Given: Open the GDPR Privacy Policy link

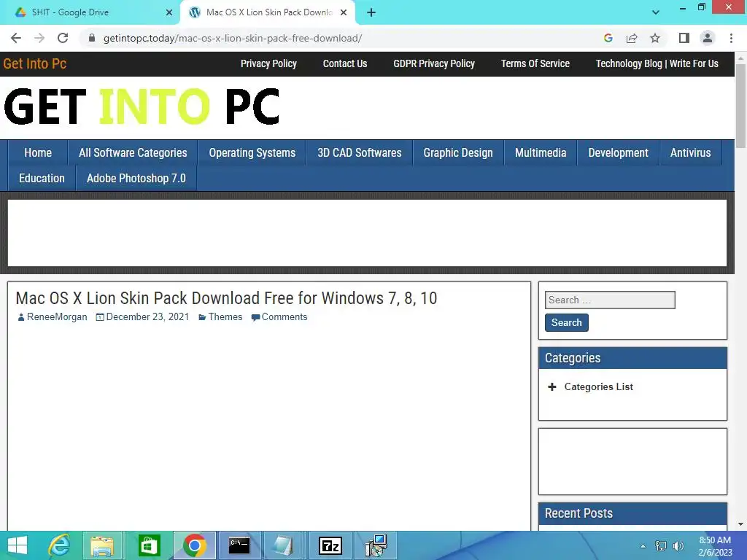Looking at the screenshot, I should (434, 64).
